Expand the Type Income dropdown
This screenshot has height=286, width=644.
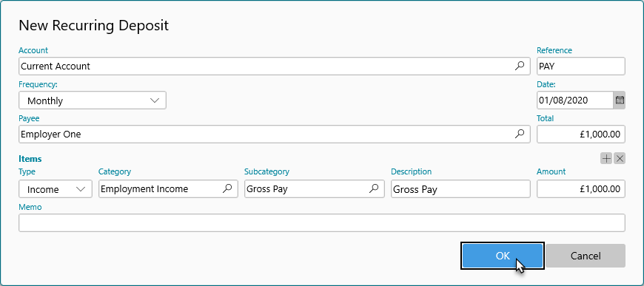coord(56,188)
